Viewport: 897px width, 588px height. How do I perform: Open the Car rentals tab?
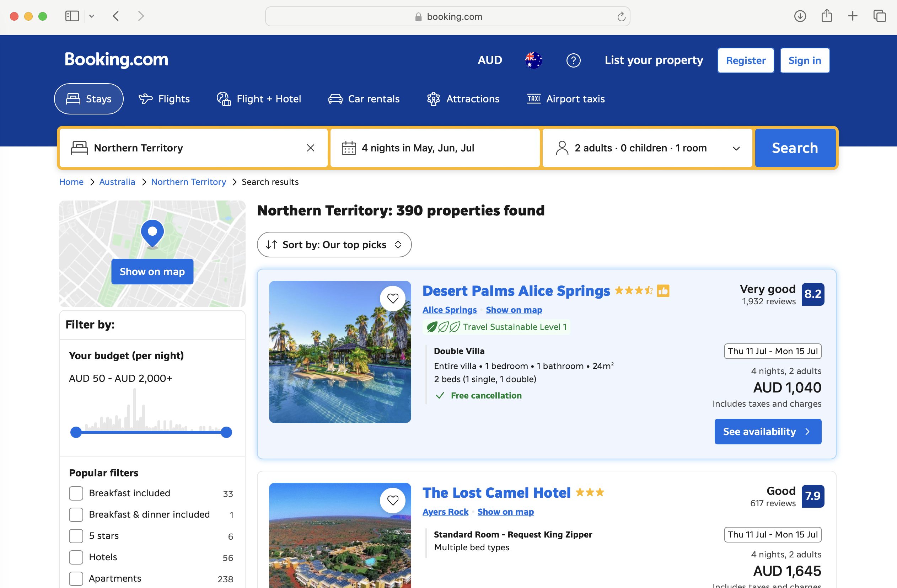(364, 99)
